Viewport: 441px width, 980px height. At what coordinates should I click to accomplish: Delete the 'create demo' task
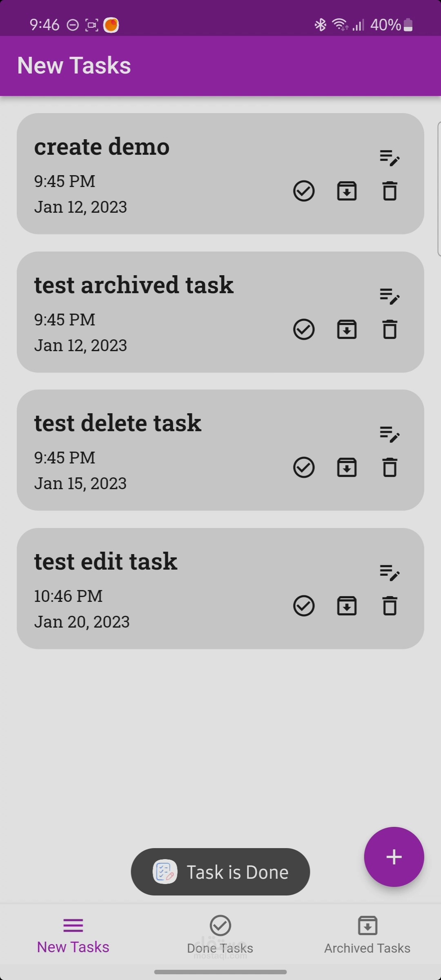(x=390, y=191)
